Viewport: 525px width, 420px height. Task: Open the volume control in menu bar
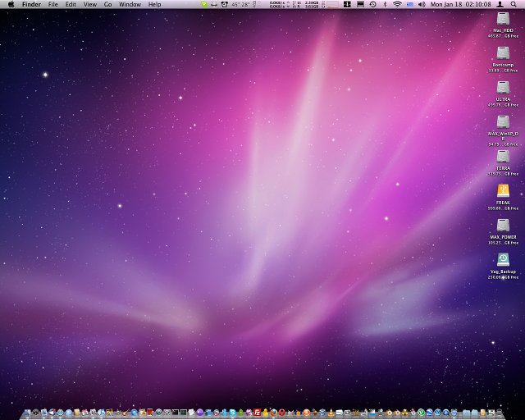pyautogui.click(x=422, y=4)
